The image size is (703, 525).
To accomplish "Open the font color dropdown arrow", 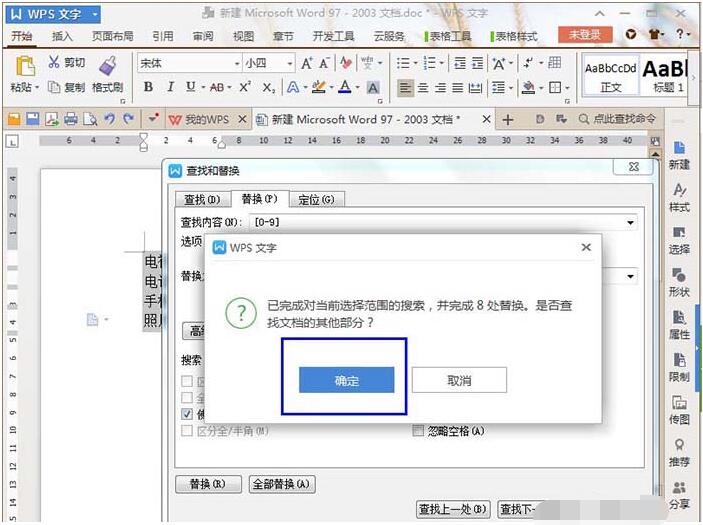I will click(357, 87).
